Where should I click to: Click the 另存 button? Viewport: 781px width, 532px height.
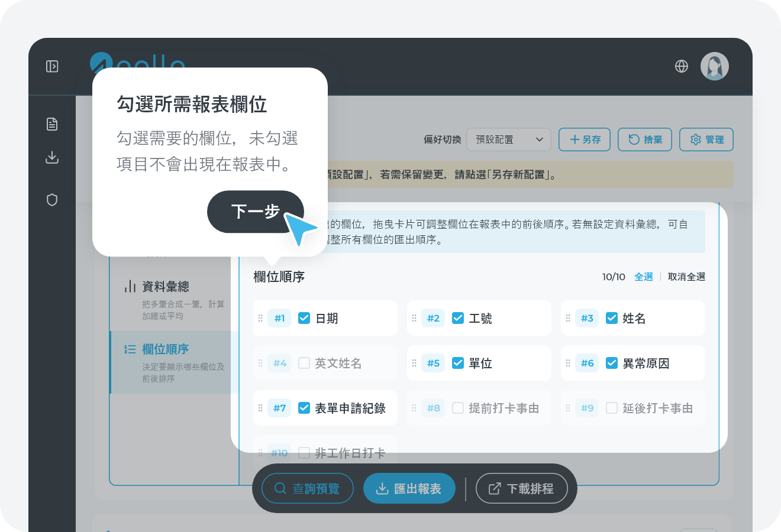585,140
